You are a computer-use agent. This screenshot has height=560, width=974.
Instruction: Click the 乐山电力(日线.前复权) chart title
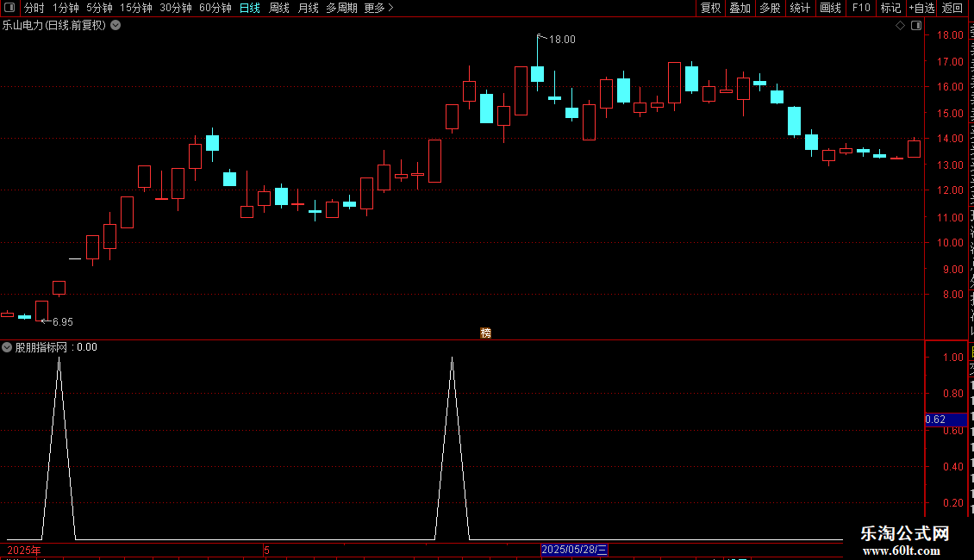pyautogui.click(x=54, y=26)
